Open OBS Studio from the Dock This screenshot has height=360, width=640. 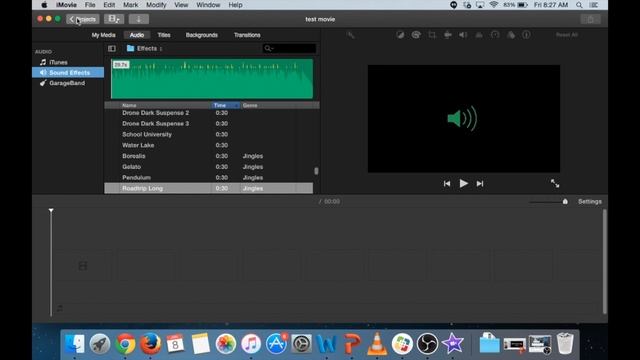[427, 343]
